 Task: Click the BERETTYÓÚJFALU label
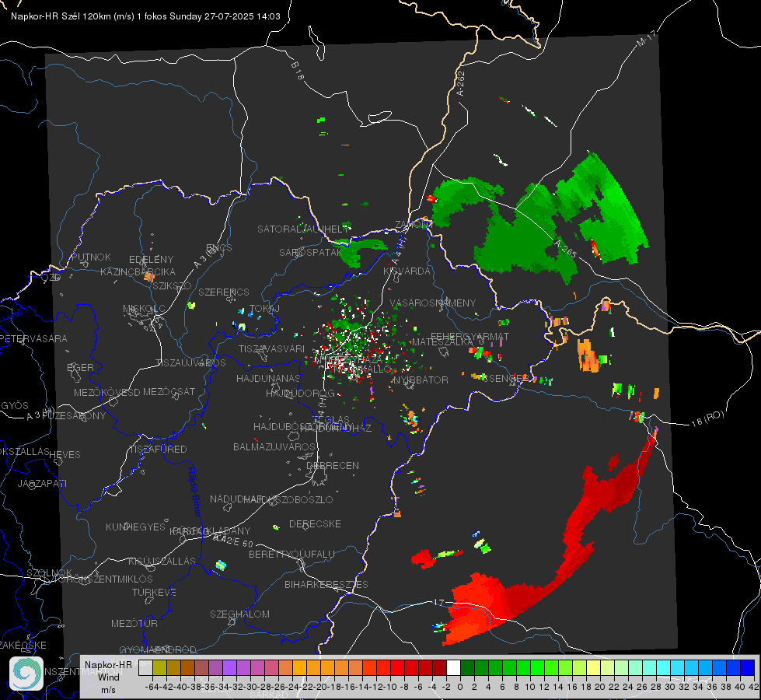pos(291,554)
